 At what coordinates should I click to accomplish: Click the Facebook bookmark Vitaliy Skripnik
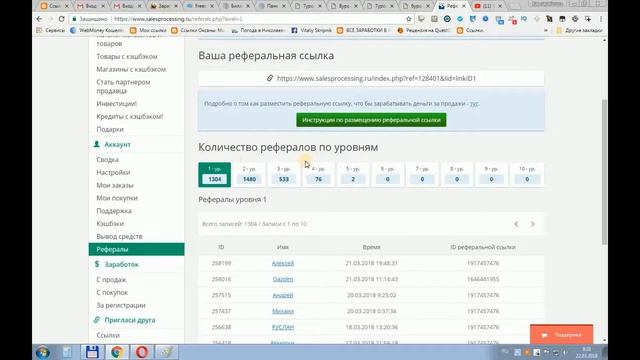312,30
